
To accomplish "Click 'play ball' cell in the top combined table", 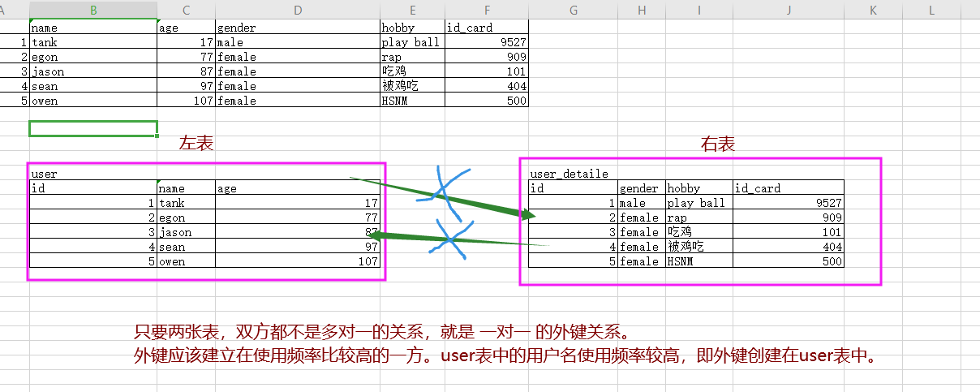I will 412,42.
